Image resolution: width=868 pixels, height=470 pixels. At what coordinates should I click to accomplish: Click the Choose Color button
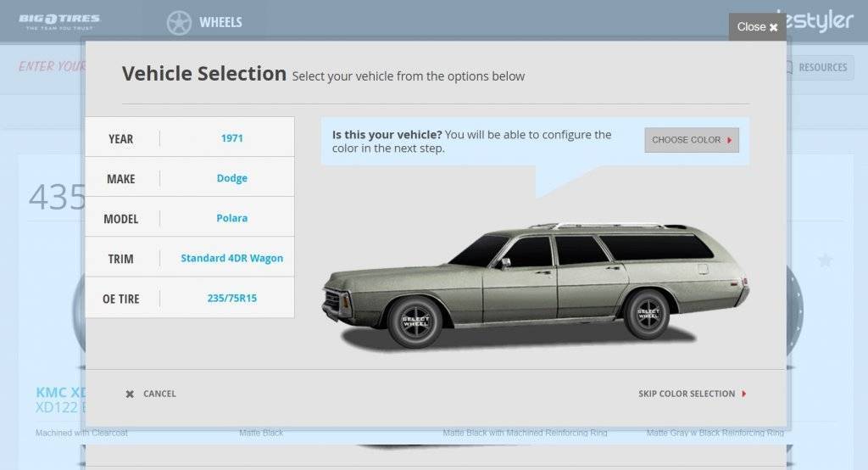[x=691, y=140]
